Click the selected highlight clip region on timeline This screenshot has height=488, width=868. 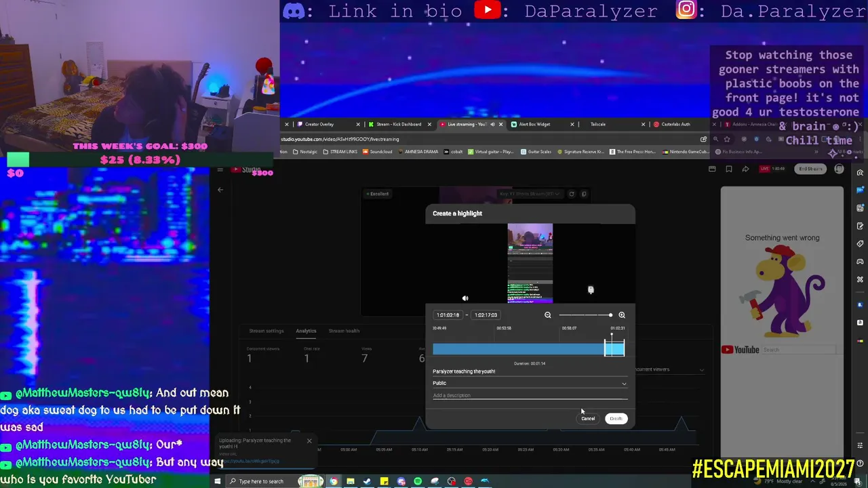[x=614, y=348]
